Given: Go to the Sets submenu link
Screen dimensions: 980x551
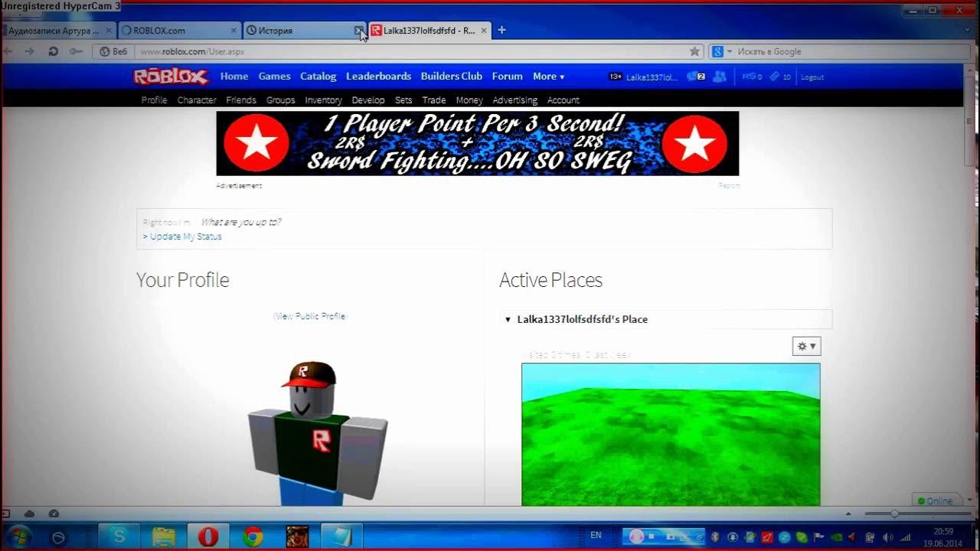Looking at the screenshot, I should [x=403, y=100].
